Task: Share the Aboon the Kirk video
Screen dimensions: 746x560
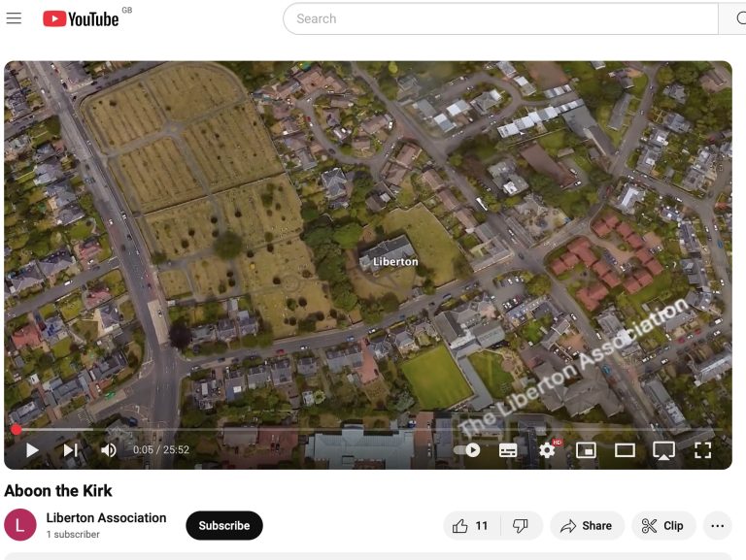Action: coord(587,526)
